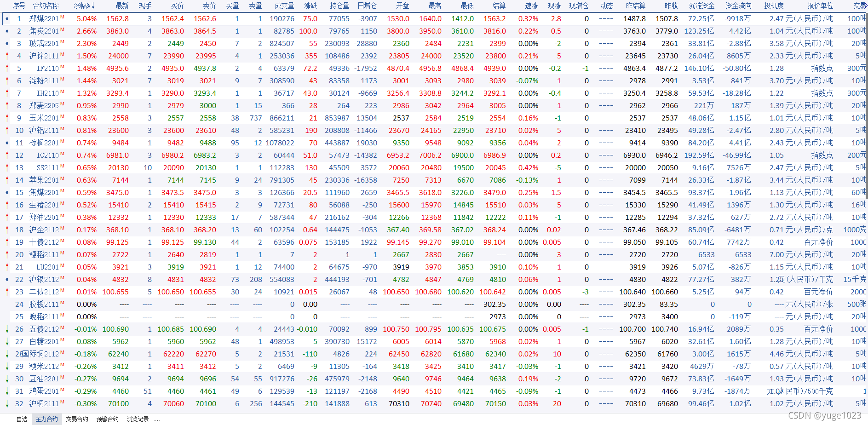Switch to the 主力合约 tab
Screen dimensions: 868x425
pyautogui.click(x=47, y=419)
